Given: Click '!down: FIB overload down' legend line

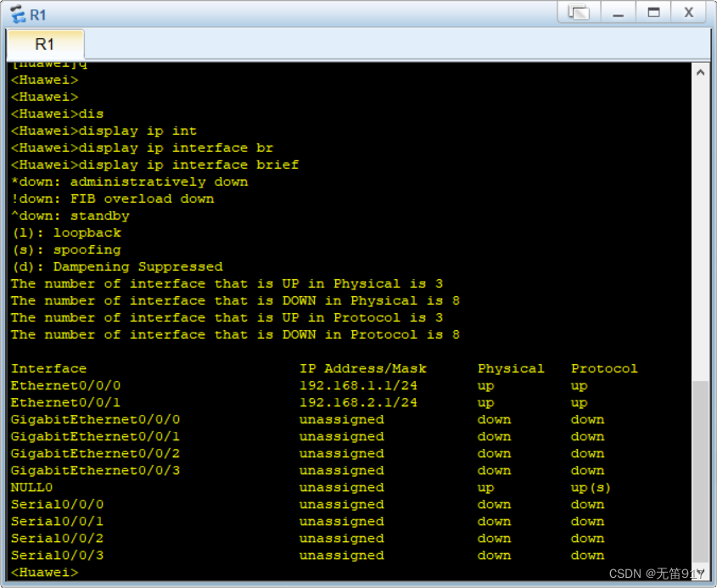Looking at the screenshot, I should tap(113, 199).
